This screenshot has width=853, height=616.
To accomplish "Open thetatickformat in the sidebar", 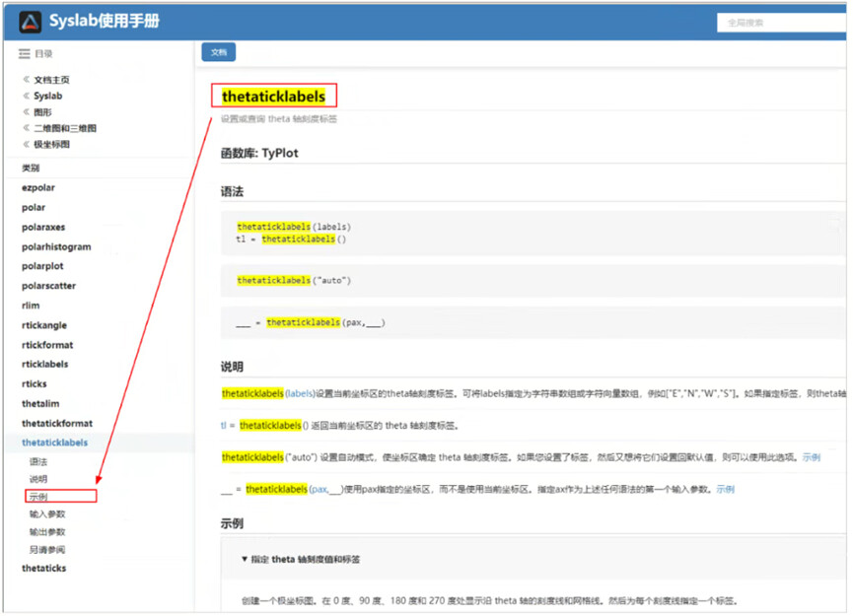I will [x=57, y=423].
